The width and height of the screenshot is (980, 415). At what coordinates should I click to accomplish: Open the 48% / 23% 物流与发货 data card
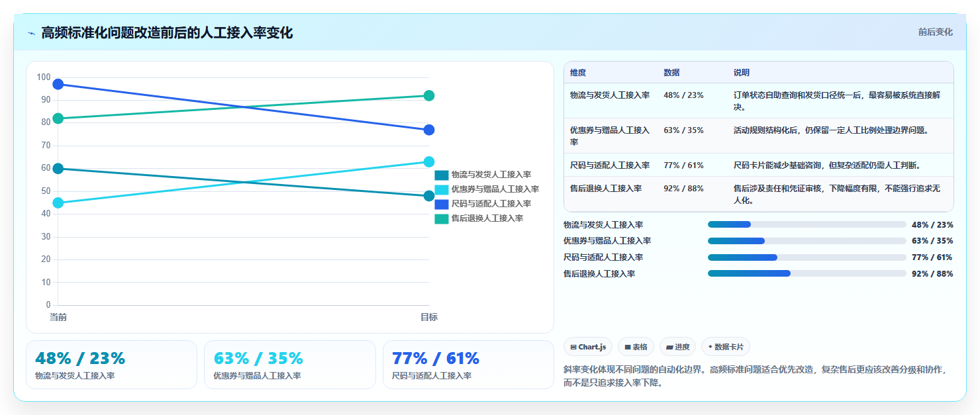[x=111, y=365]
